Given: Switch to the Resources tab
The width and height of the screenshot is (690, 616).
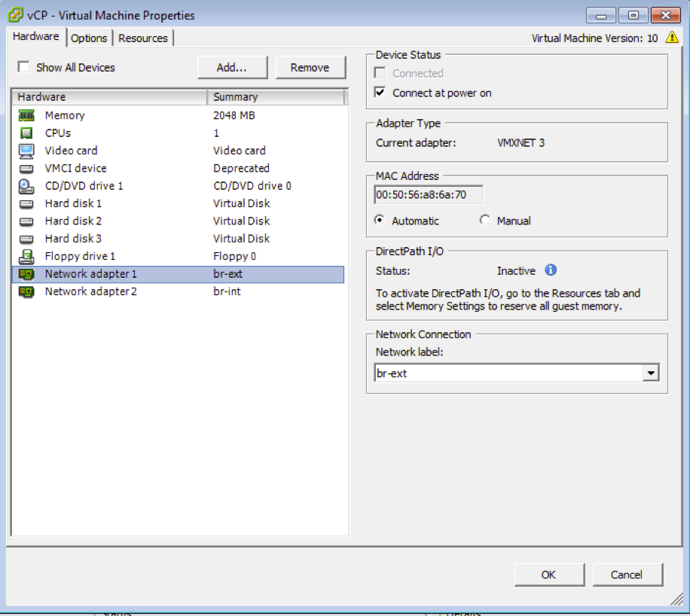Looking at the screenshot, I should tap(143, 38).
